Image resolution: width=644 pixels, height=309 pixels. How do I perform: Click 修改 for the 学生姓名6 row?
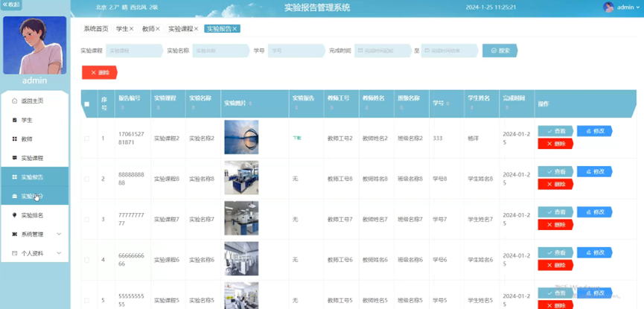[x=595, y=252]
